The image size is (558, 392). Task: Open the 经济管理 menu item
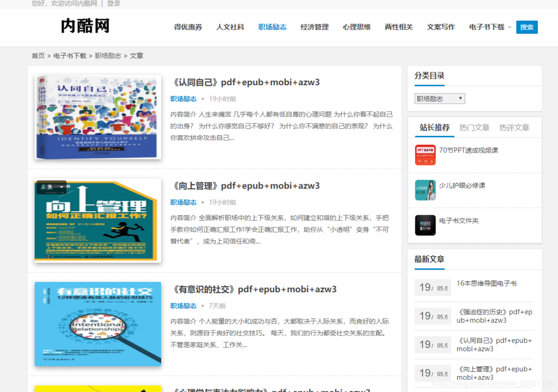pos(315,27)
